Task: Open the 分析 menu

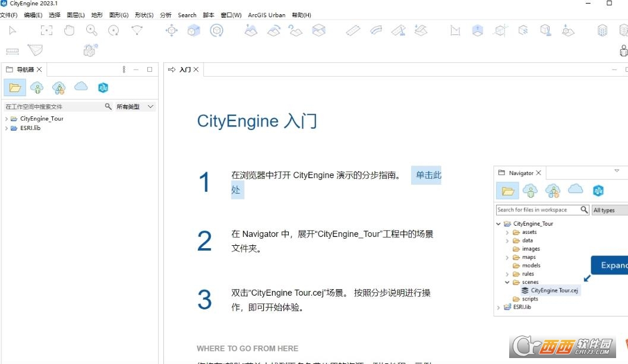Action: coord(165,15)
